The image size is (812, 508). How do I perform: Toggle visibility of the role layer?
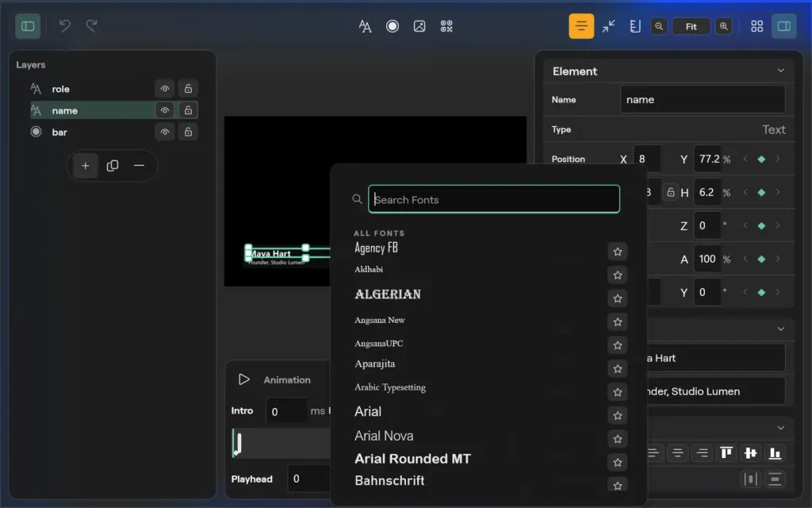pos(165,89)
